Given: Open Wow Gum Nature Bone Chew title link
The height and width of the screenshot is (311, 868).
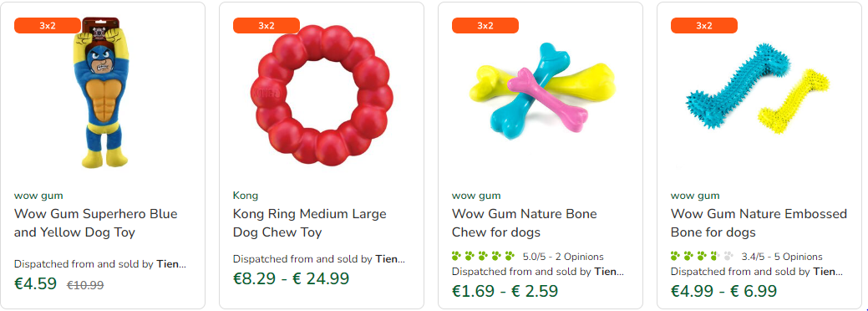Looking at the screenshot, I should [525, 223].
